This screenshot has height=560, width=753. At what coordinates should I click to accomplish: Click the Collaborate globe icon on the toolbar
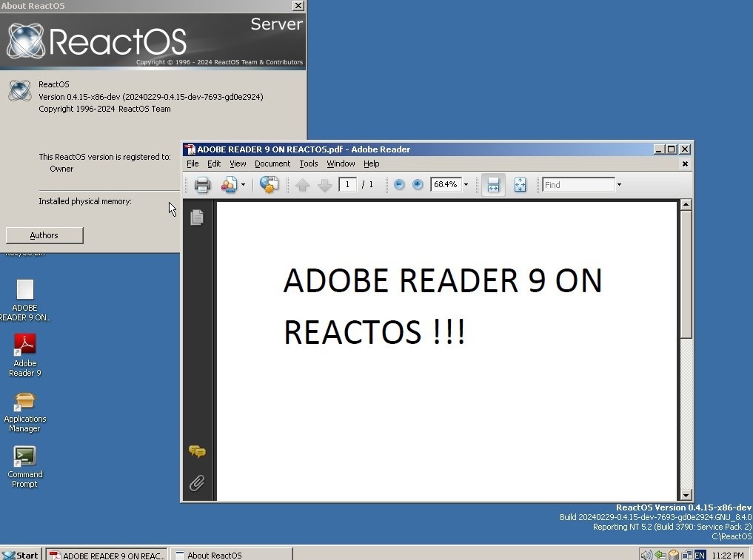point(268,185)
